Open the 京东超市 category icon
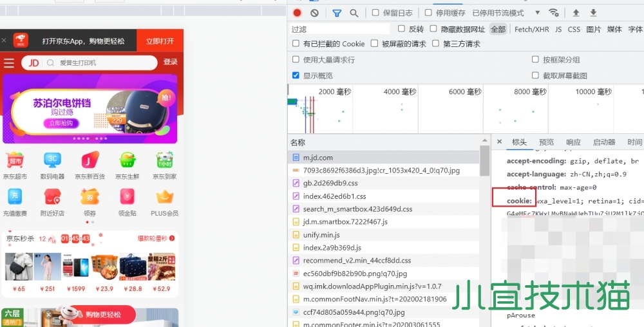Image resolution: width=644 pixels, height=327 pixels. 15,160
